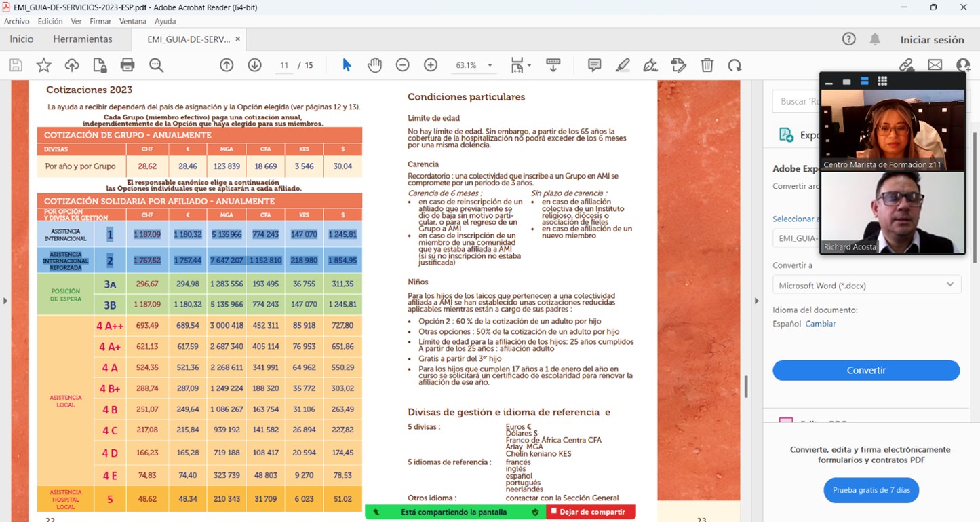Screen dimensions: 980x522
Task: Rotate the page with the rotate icon
Action: pyautogui.click(x=734, y=65)
